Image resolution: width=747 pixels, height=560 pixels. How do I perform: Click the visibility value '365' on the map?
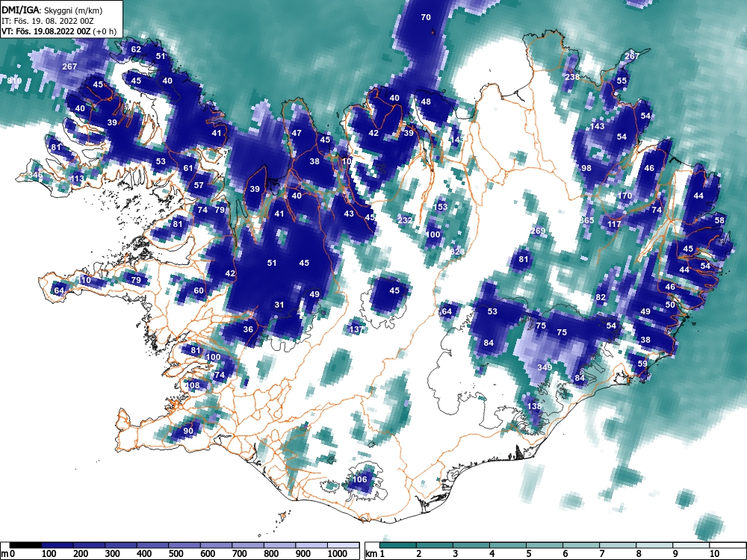pos(587,220)
